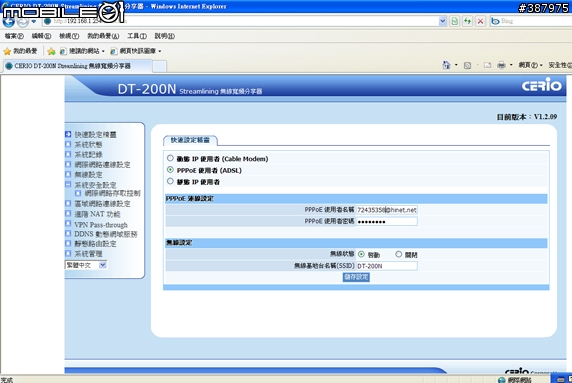Click the square icon beside 系統狀態
Image resolution: width=572 pixels, height=383 pixels.
click(68, 144)
